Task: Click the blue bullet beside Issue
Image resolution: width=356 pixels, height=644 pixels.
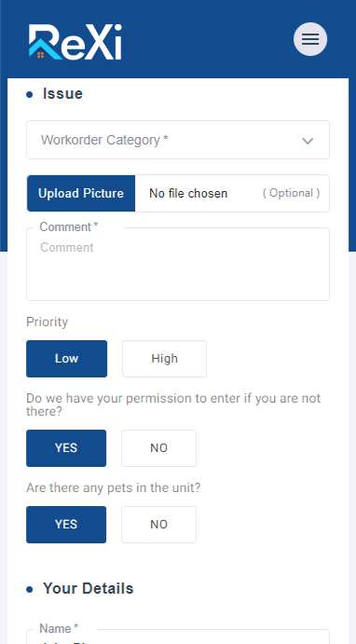Action: click(29, 95)
